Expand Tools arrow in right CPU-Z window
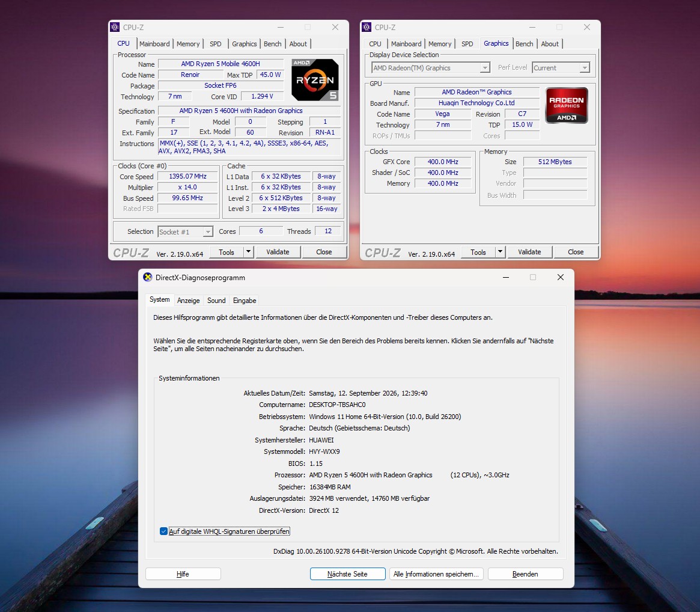This screenshot has height=612, width=700. pos(501,252)
